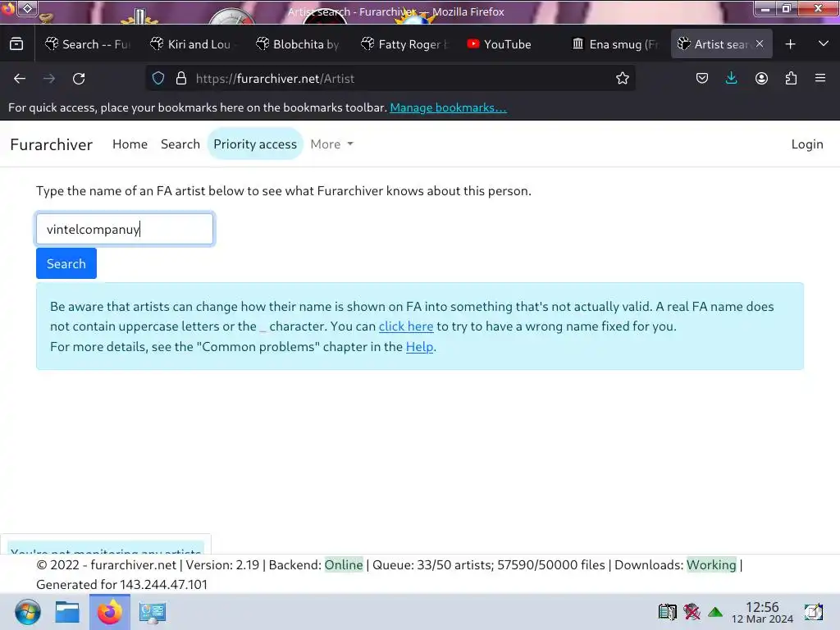Screen dimensions: 840x630
Task: Expand the list all tabs chevron
Action: pyautogui.click(x=824, y=43)
